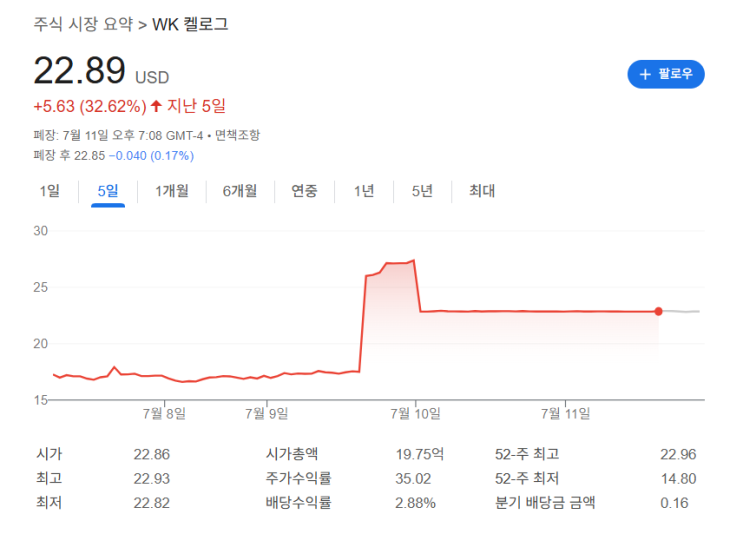Click the 22.89 current price value
The width and height of the screenshot is (743, 534).
point(80,71)
